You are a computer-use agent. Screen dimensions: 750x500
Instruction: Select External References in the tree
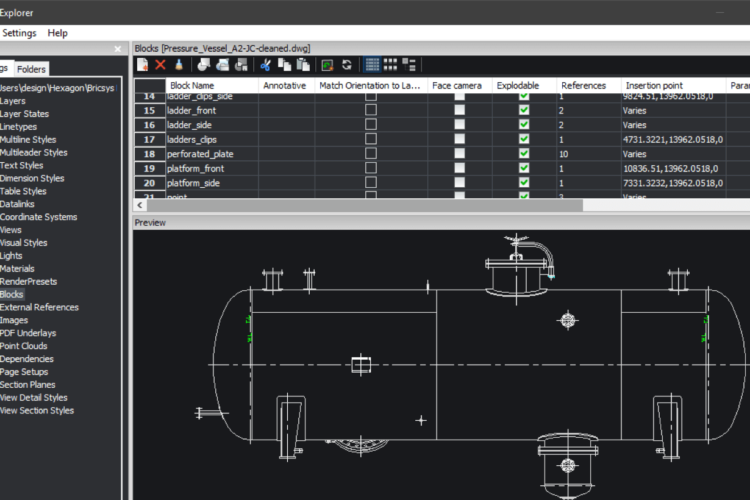click(x=39, y=307)
